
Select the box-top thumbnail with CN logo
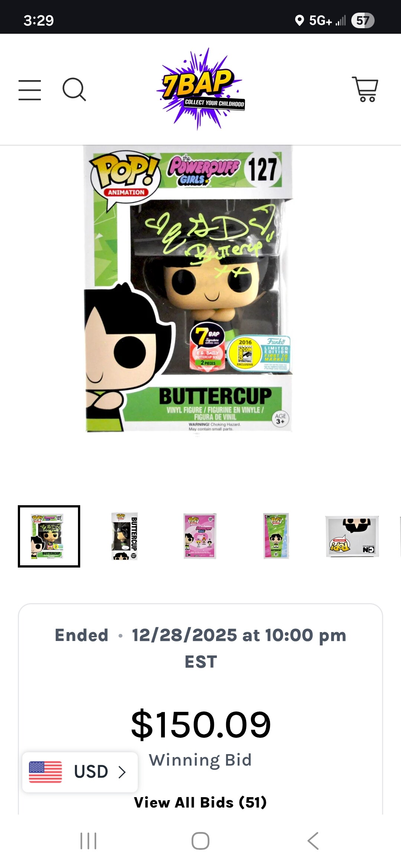[x=352, y=536]
